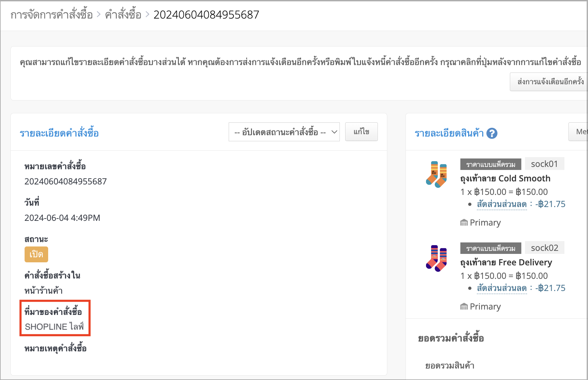
Task: Click the product name ถุงเท้าลาย Cold Smooth
Action: pyautogui.click(x=505, y=178)
